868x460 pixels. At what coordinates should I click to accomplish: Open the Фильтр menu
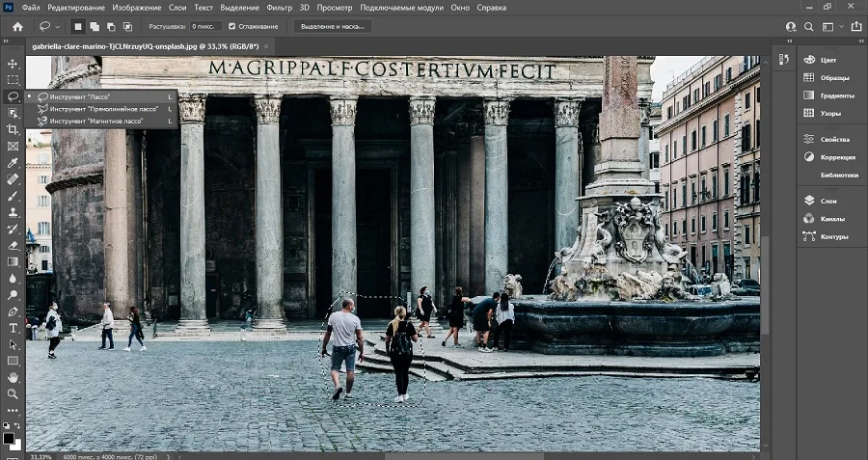point(279,8)
